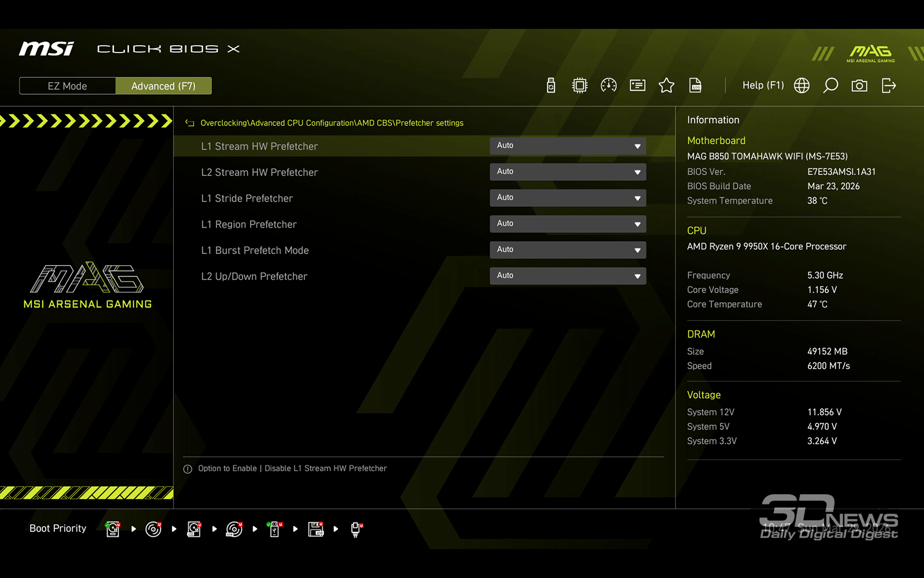924x578 pixels.
Task: Open the LOG file icon
Action: click(695, 86)
